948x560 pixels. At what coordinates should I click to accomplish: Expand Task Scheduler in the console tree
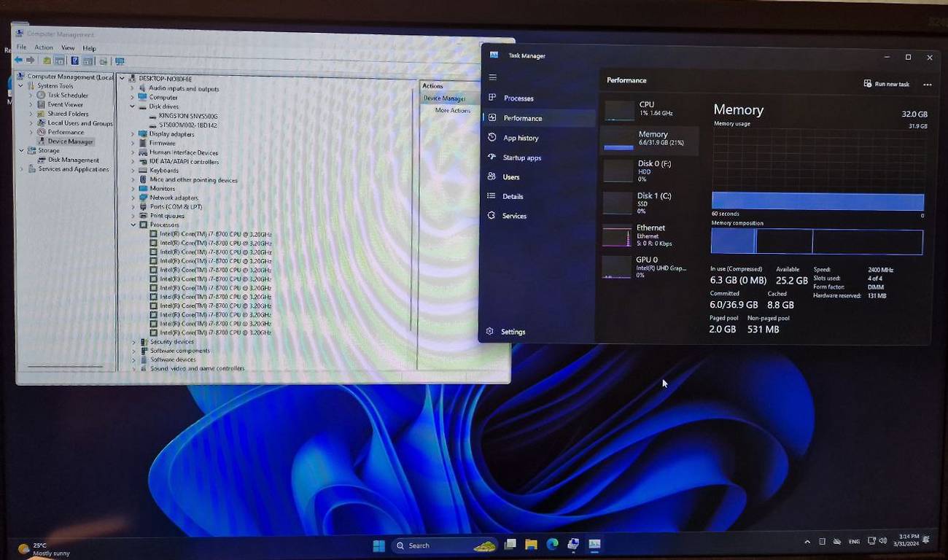[31, 96]
